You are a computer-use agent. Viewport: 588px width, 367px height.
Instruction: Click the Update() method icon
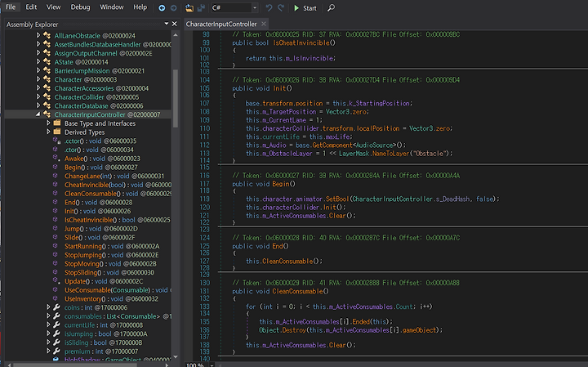pos(56,280)
